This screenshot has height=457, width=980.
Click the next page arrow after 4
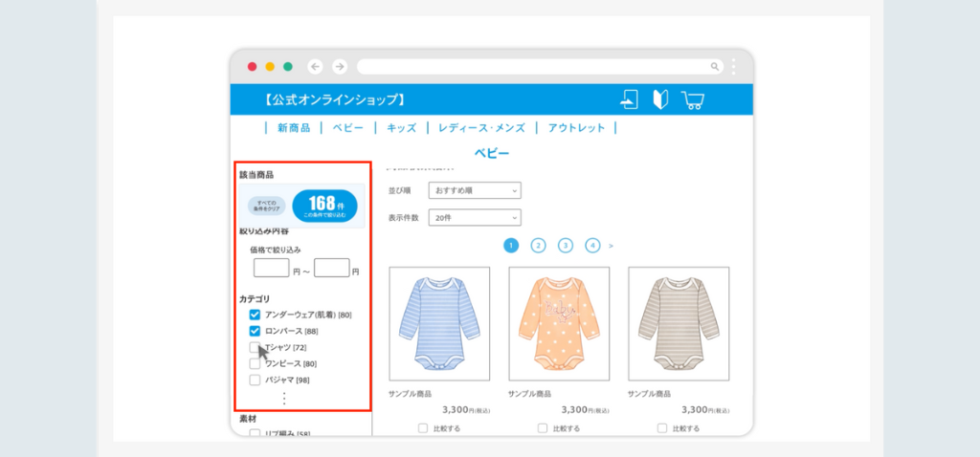(x=611, y=246)
